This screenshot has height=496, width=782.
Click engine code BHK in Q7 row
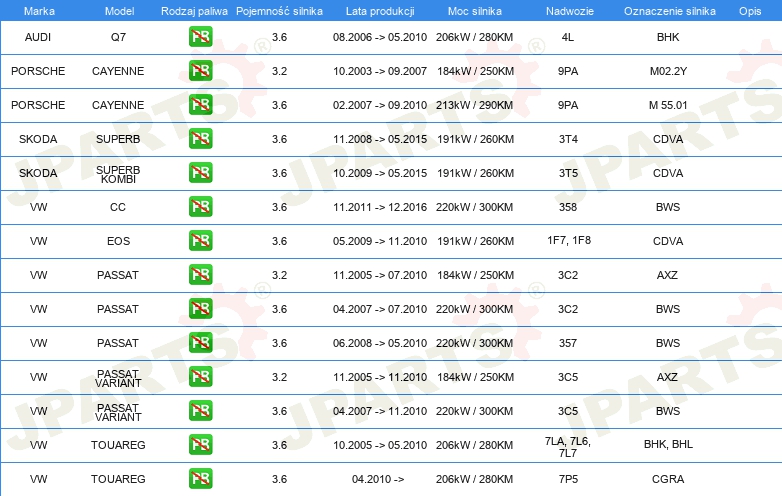tap(668, 37)
